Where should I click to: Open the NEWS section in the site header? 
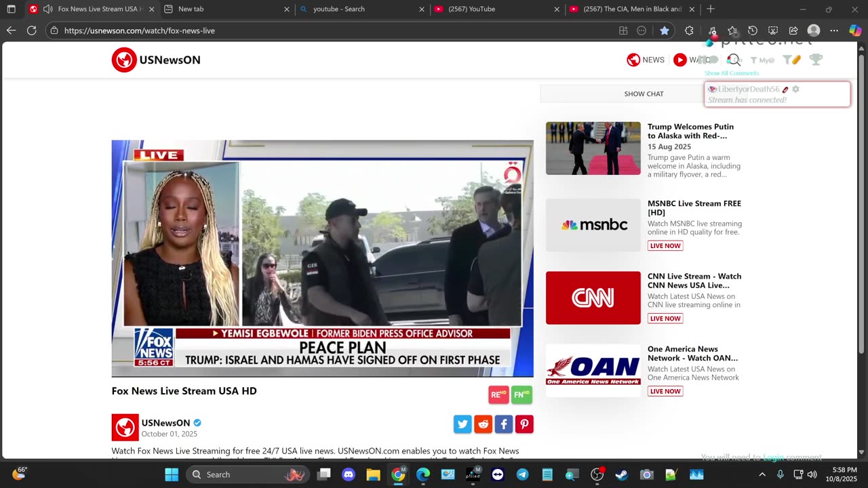click(646, 60)
